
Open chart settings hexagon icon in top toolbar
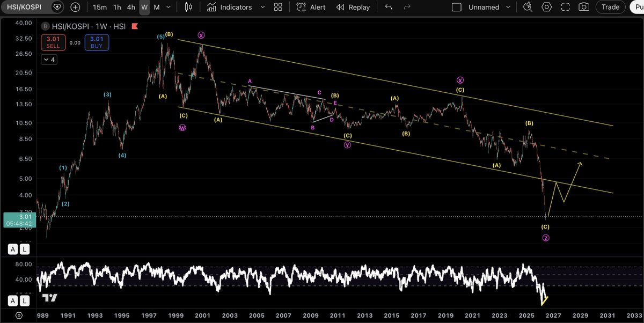click(x=547, y=7)
